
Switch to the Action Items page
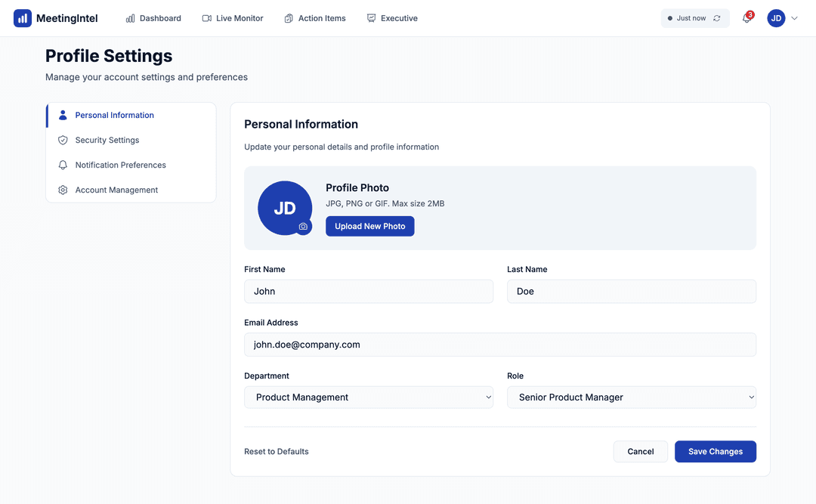point(315,18)
